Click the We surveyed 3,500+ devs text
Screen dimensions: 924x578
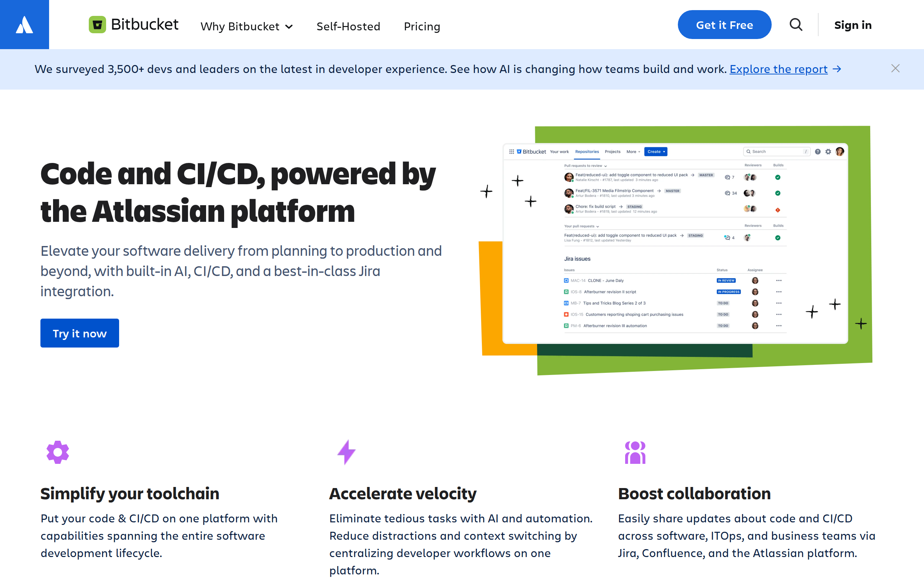(380, 69)
